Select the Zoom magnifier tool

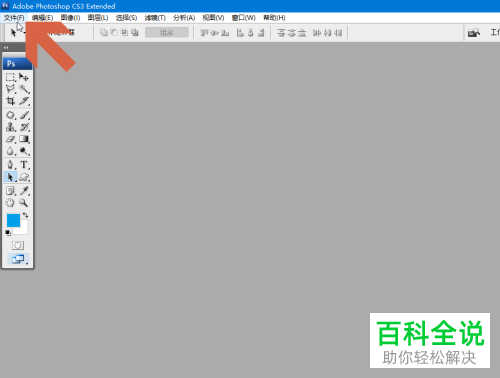pyautogui.click(x=24, y=203)
